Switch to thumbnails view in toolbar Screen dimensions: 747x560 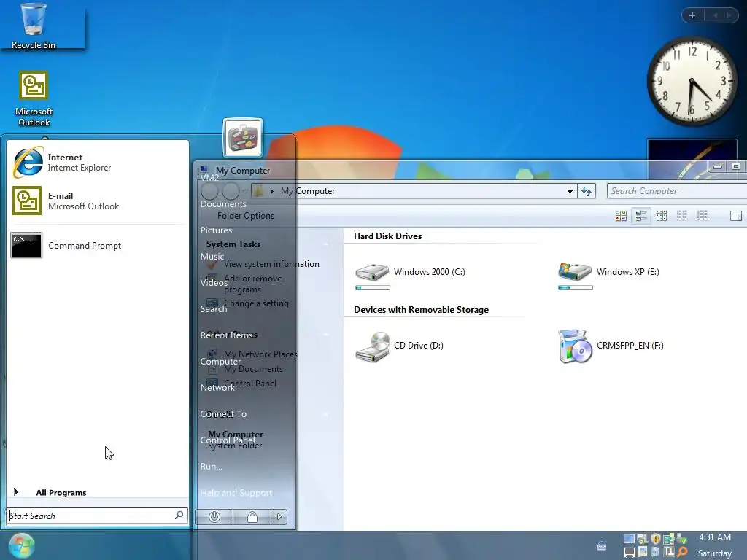click(x=620, y=216)
